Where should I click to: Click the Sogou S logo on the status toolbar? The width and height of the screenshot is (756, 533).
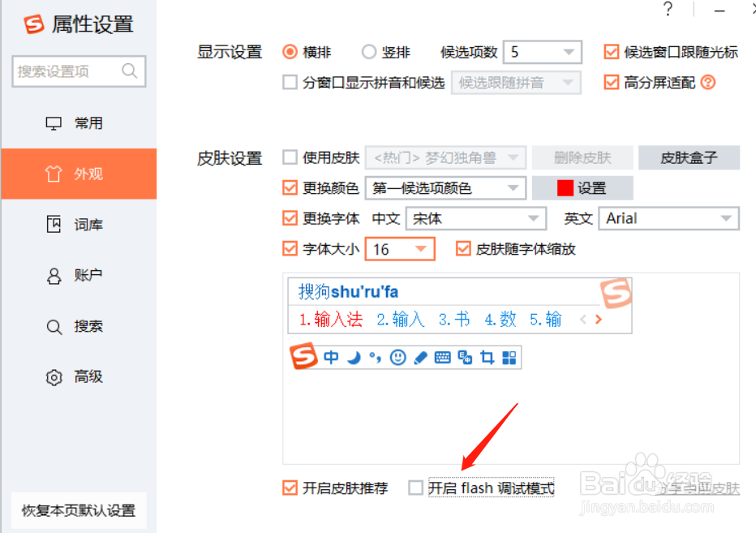coord(303,356)
